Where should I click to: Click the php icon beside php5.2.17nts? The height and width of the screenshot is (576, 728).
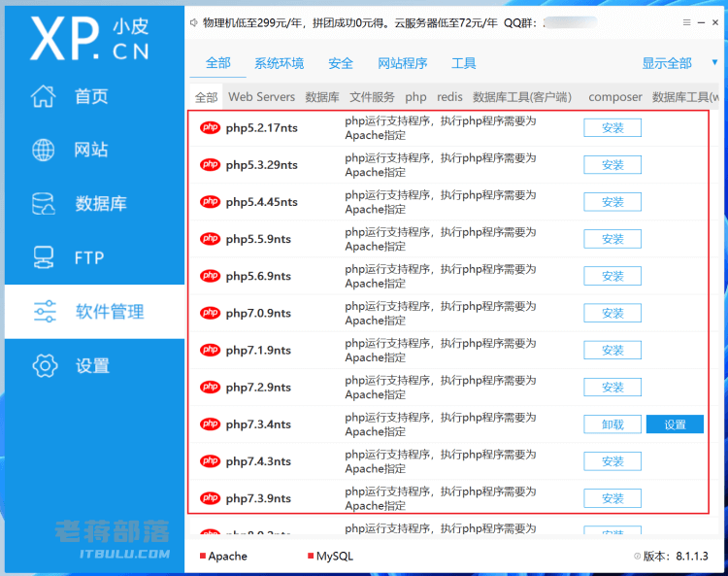point(210,128)
